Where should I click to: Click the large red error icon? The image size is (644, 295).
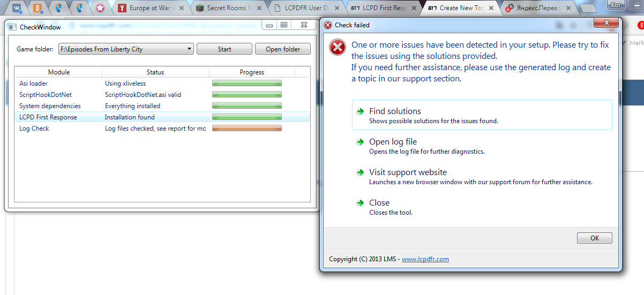(338, 47)
